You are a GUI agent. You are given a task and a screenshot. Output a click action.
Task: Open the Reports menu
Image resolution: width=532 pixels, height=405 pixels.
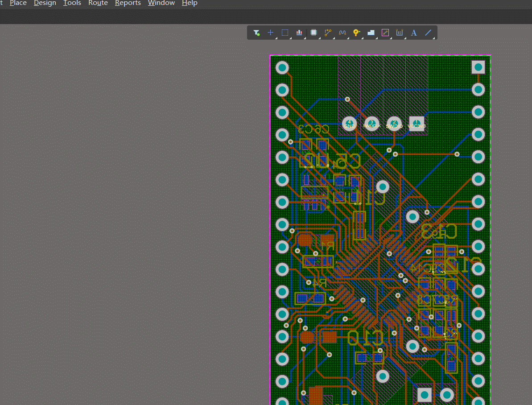[128, 3]
